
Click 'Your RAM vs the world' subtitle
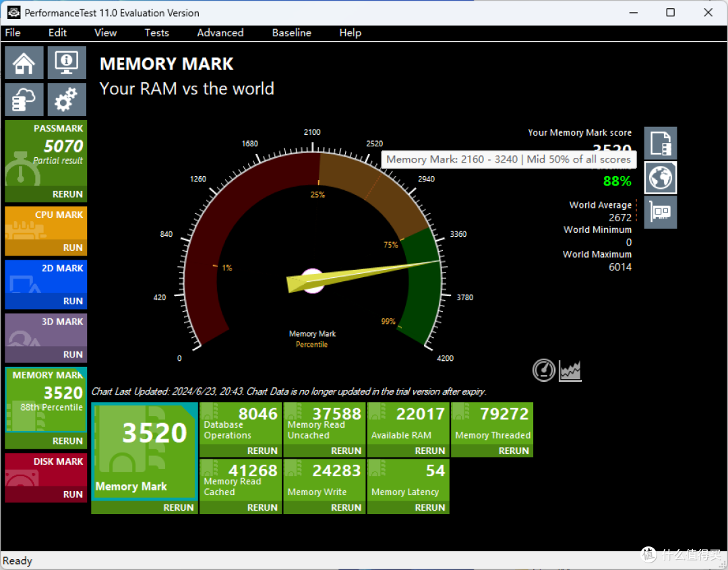pyautogui.click(x=187, y=88)
